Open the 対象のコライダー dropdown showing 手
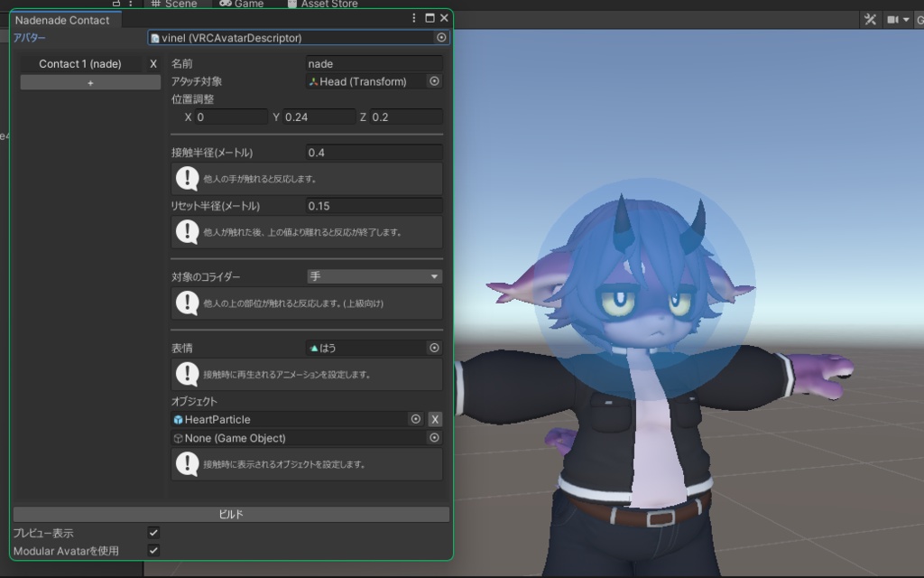This screenshot has height=578, width=924. tap(374, 275)
